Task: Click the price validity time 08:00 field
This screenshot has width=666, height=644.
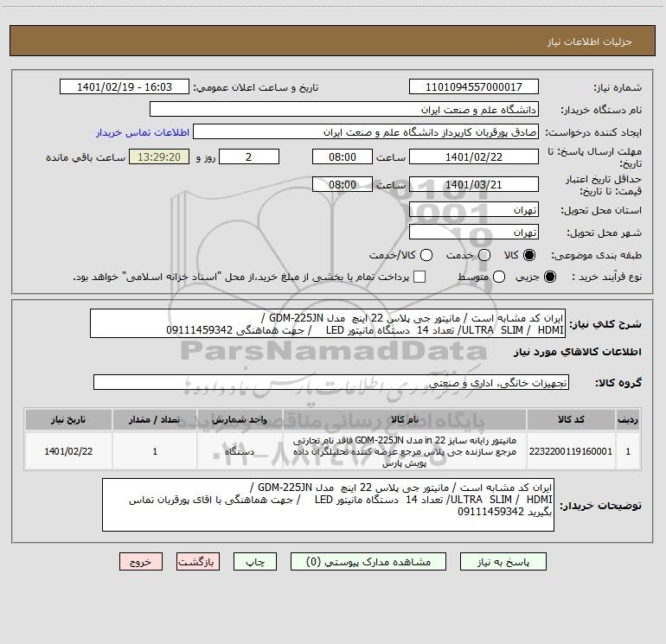Action: coord(343,184)
